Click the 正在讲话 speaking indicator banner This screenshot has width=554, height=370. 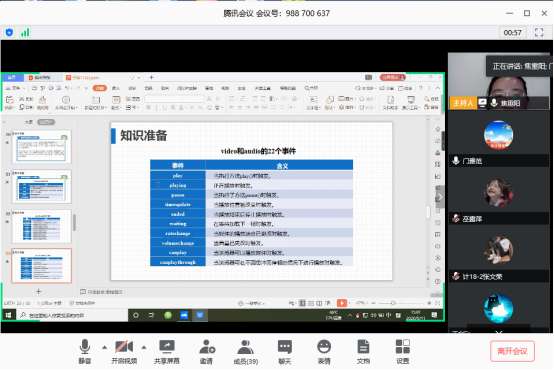tap(519, 66)
